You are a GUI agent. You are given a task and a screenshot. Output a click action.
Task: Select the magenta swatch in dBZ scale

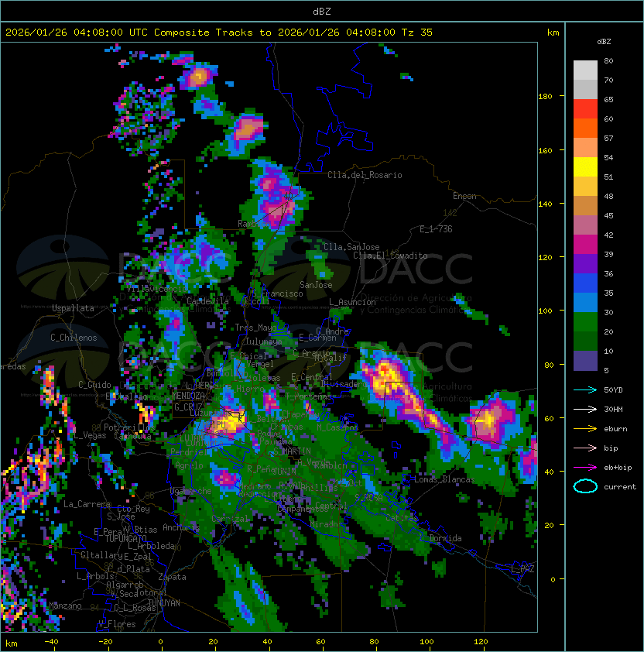585,245
